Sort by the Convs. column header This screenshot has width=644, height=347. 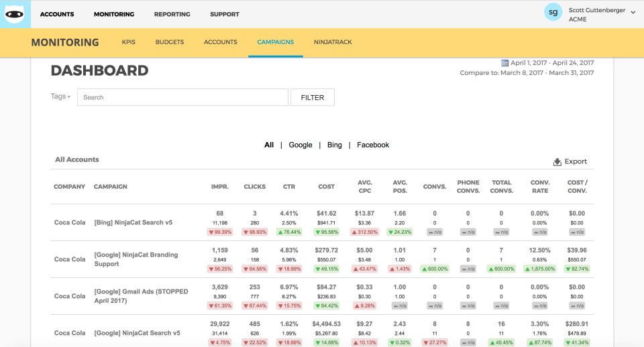click(435, 187)
